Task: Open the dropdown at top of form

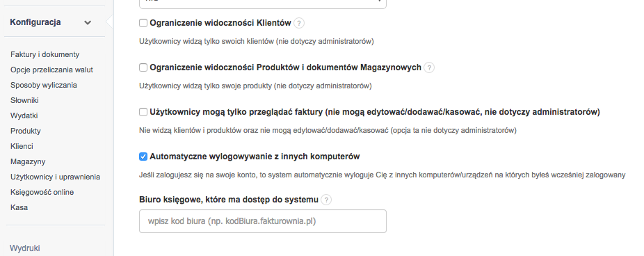Action: 263,3
